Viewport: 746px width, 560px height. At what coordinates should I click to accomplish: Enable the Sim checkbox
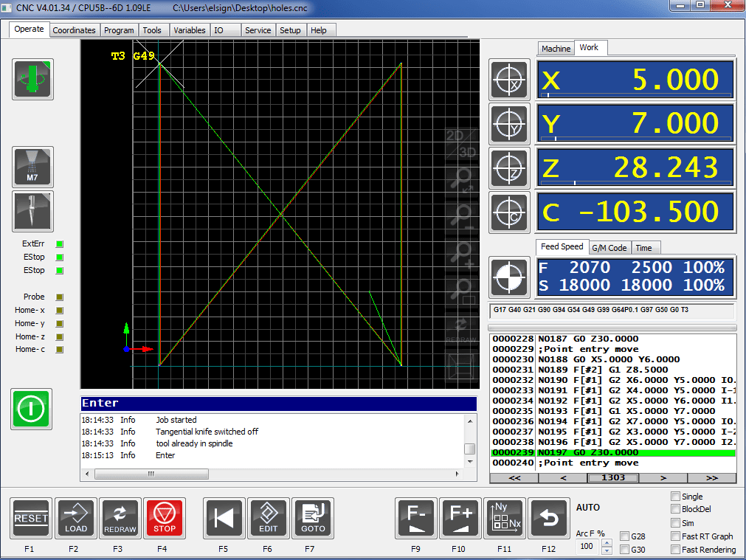(675, 523)
